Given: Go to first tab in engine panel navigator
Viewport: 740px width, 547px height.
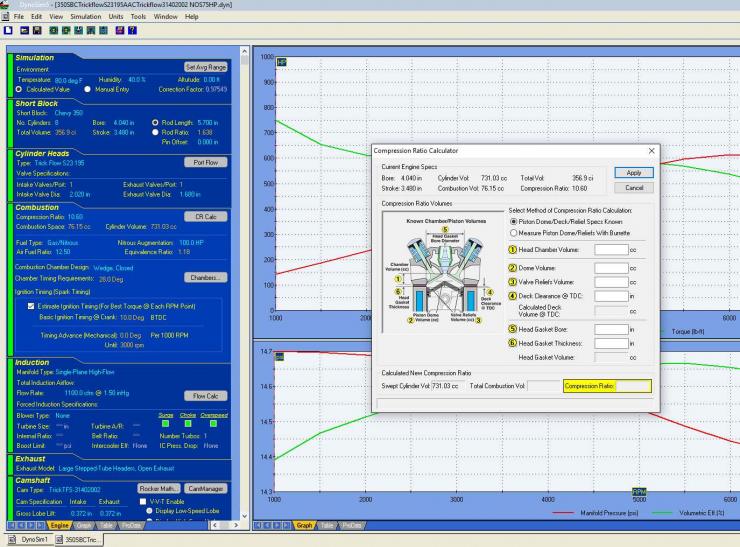Looking at the screenshot, I should [x=12, y=525].
